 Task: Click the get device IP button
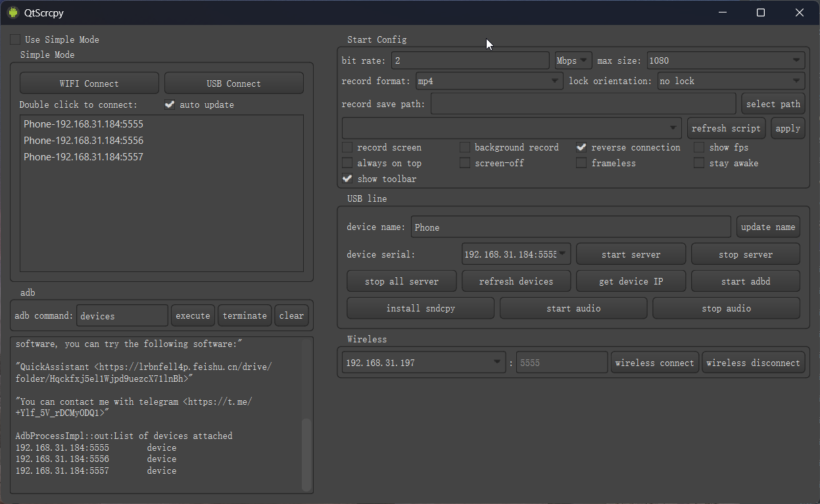pos(631,281)
